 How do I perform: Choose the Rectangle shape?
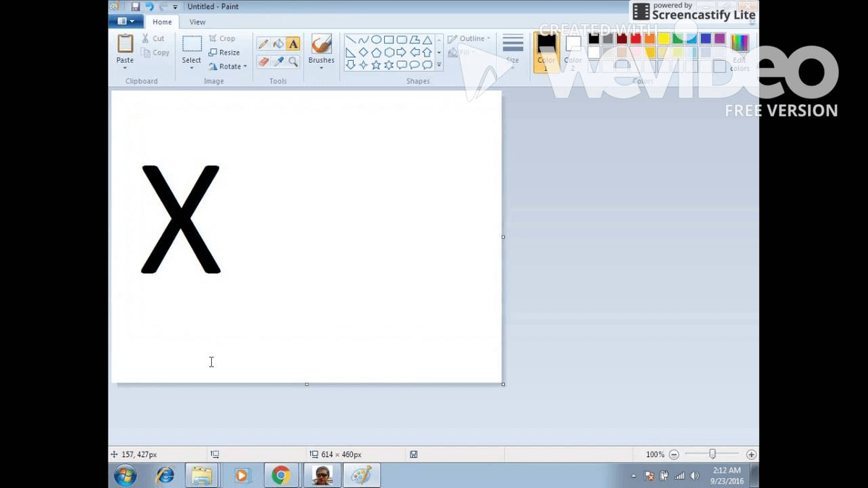[388, 40]
